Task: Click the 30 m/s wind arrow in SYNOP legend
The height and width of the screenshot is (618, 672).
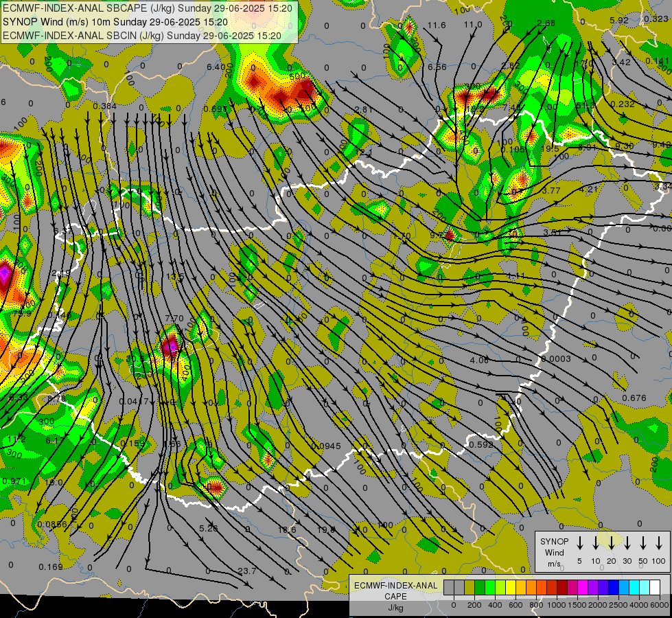Action: click(627, 543)
